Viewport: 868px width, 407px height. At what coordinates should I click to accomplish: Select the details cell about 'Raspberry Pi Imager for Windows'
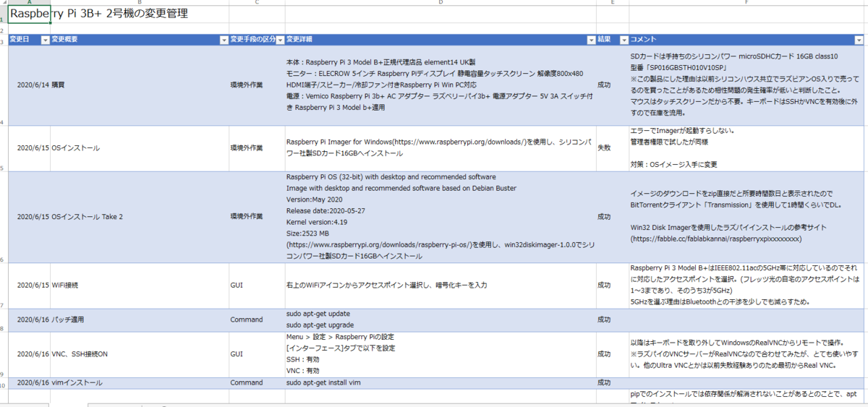click(441, 148)
